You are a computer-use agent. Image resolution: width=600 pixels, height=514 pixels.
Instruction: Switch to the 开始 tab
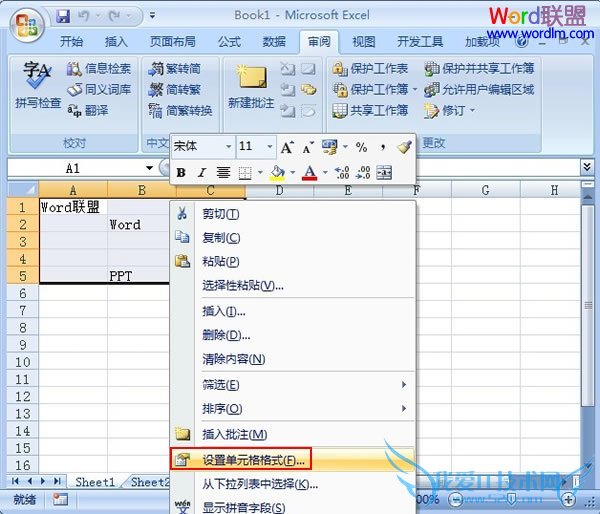coord(71,41)
